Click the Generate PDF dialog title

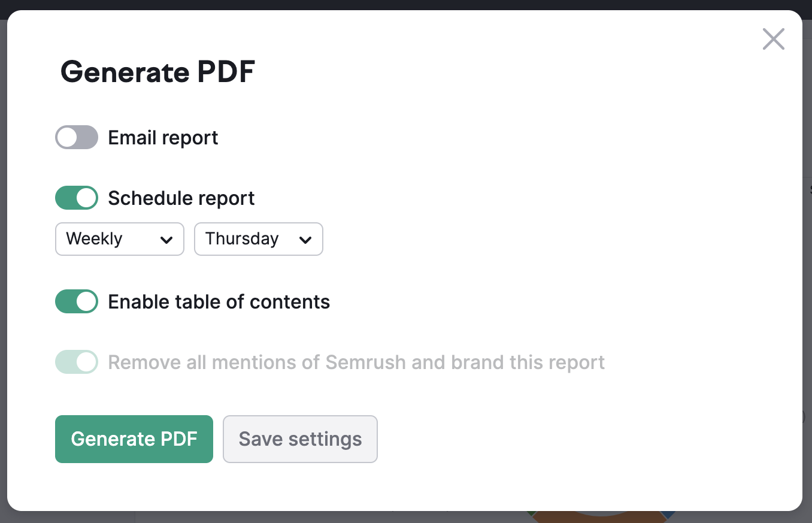point(157,72)
